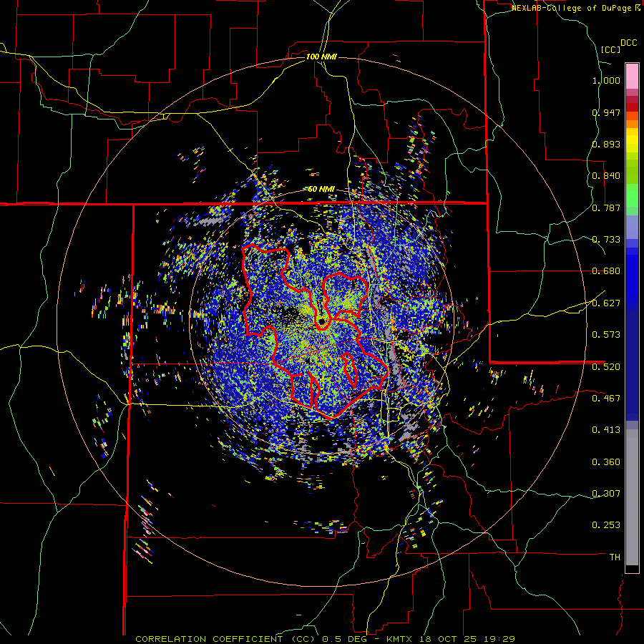
Task: Pick the pink segment of color bar
Action: pos(632,77)
